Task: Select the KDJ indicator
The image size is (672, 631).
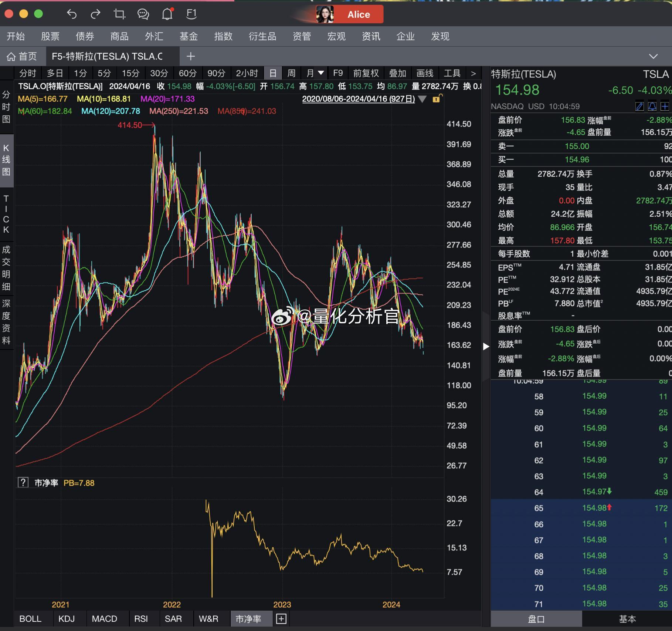Action: [x=67, y=619]
